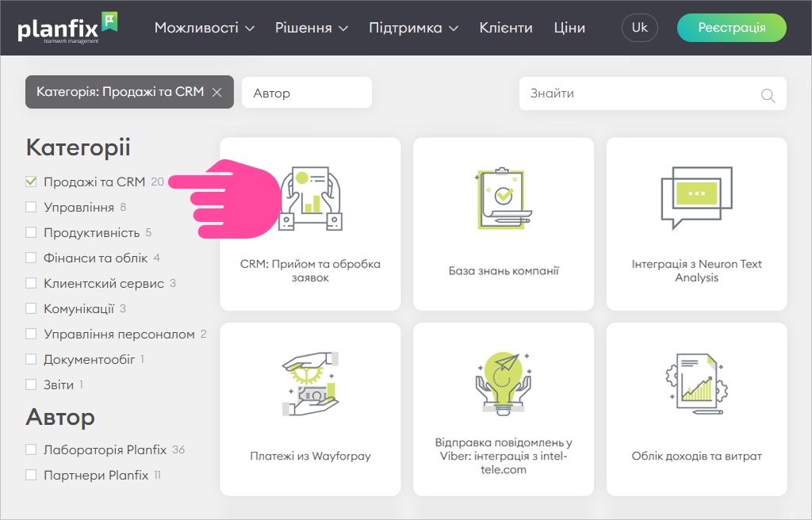812x520 pixels.
Task: Check the Клиентский сервис checkbox
Action: (31, 283)
